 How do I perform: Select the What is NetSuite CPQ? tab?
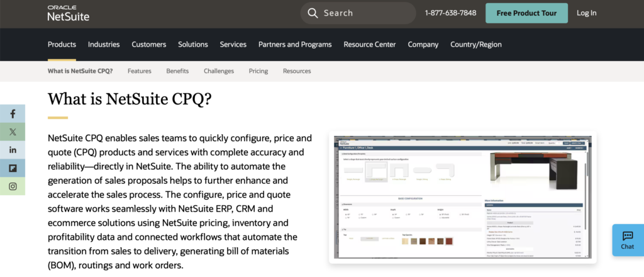click(80, 71)
